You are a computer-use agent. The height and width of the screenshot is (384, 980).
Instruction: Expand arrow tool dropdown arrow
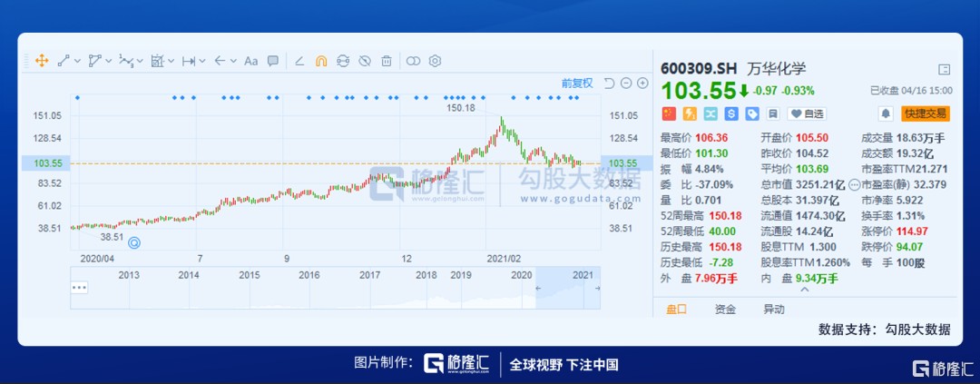coord(234,62)
